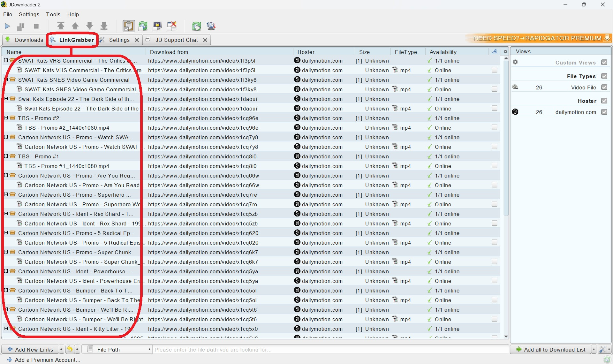The image size is (613, 364).
Task: Click the vertical scrollbar thumb of link list
Action: [x=506, y=138]
